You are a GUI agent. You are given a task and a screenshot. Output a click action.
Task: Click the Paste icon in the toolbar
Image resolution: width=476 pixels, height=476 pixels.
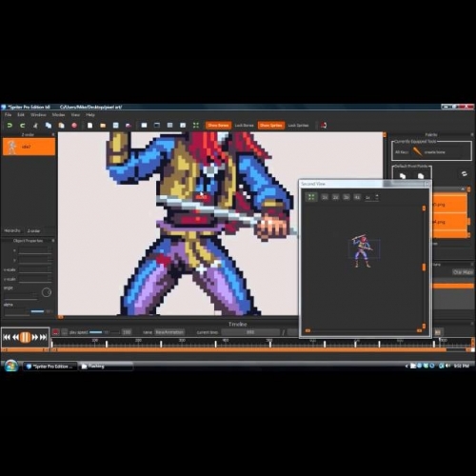61,126
